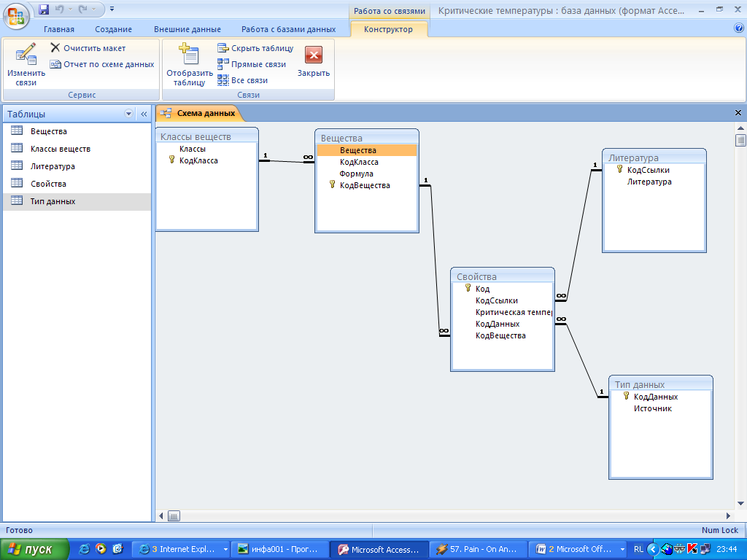Click the horizontal scrollbar thumb
This screenshot has height=560, width=747.
pos(174,516)
